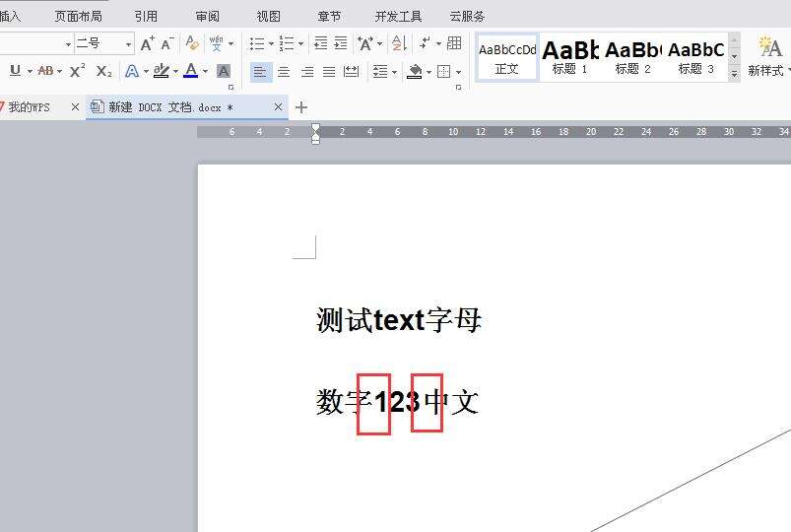Apply superscript X² formatting
Screen dimensions: 791x532
point(77,71)
